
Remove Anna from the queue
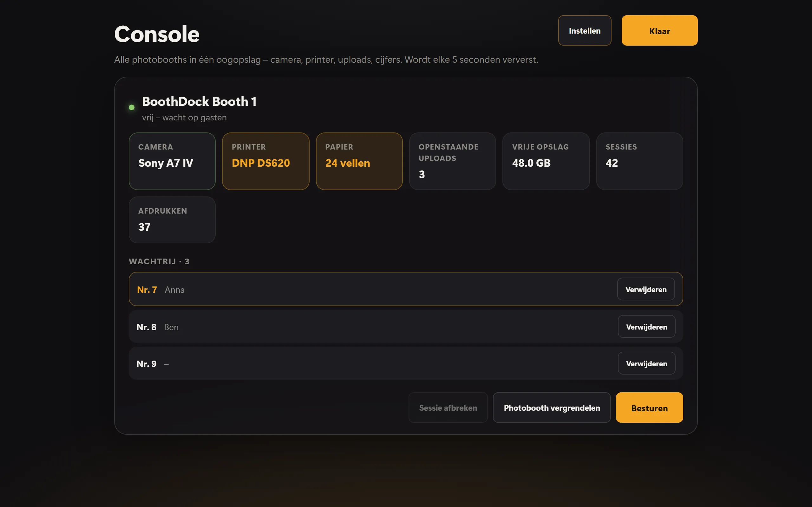click(646, 289)
